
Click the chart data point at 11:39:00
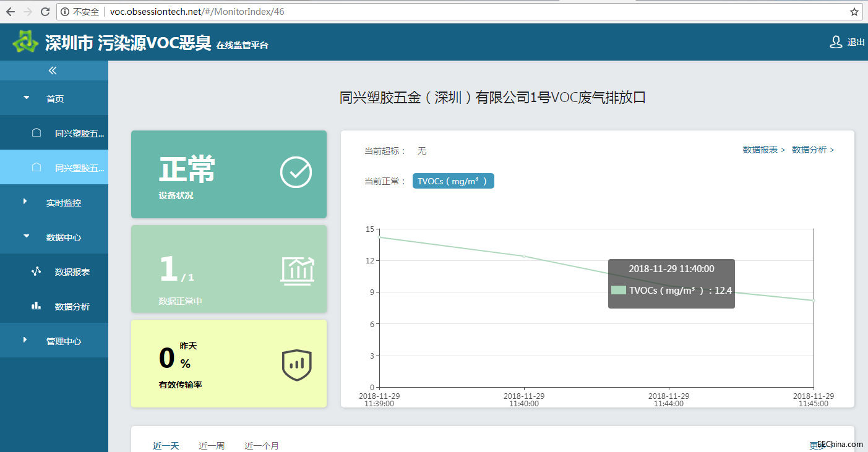[379, 237]
